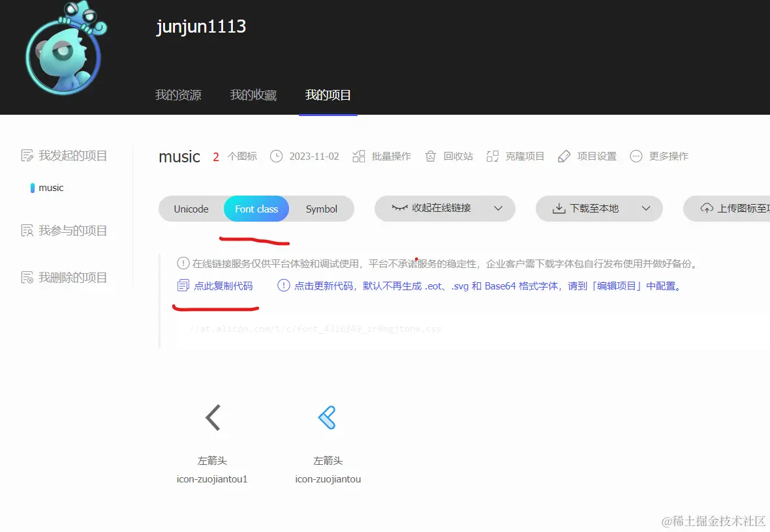Click the 点击更新代码 update link

[487, 286]
